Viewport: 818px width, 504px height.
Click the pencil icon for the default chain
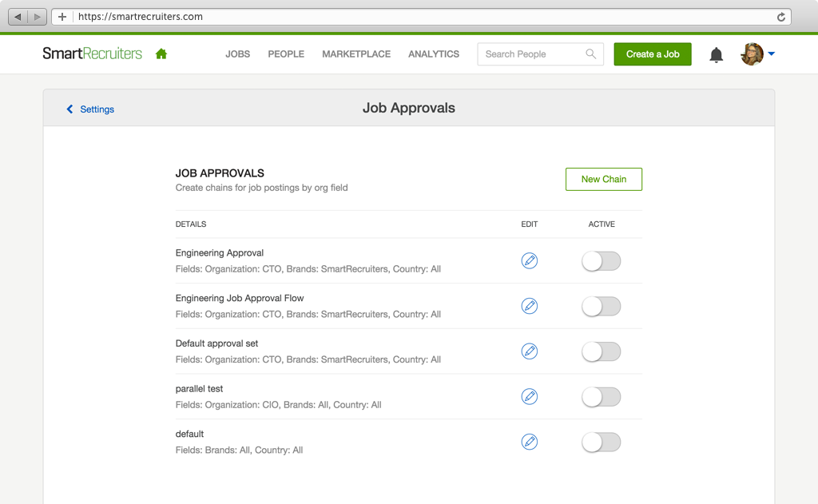[529, 442]
